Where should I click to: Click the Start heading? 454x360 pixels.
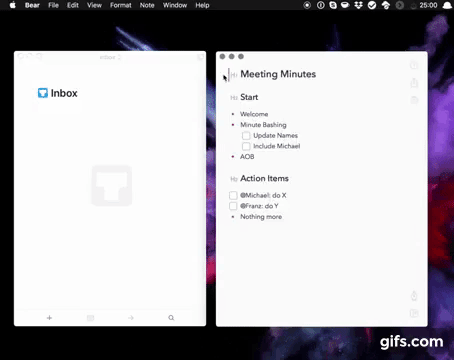[x=249, y=97]
